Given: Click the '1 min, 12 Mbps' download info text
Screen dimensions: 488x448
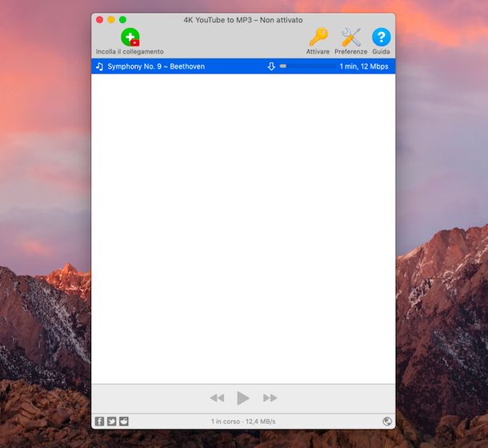Looking at the screenshot, I should (363, 66).
